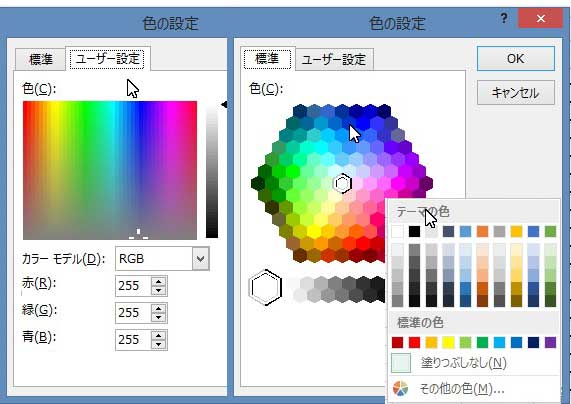
Task: Open the その他の色 color wheel icon
Action: pyautogui.click(x=401, y=388)
